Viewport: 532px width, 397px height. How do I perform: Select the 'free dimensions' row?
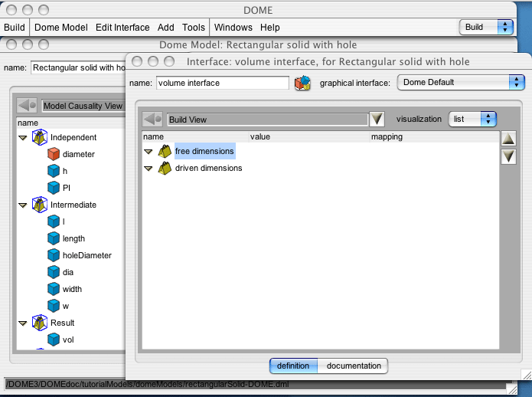point(204,151)
